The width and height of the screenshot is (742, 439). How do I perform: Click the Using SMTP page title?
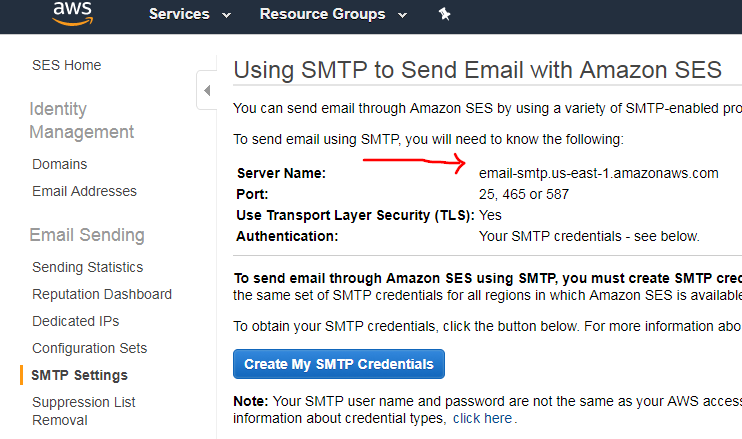coord(477,70)
